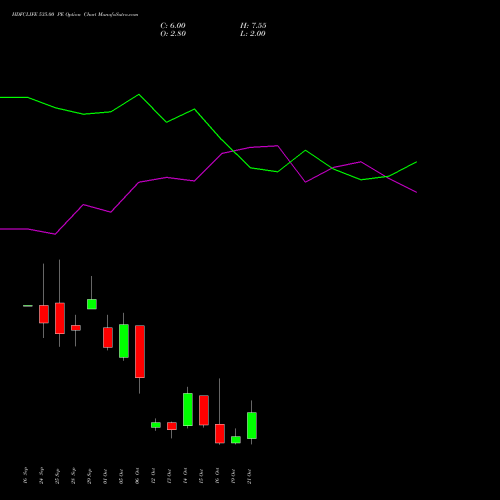
Task: Click the red candle above 24 Sep
Action: click(x=44, y=314)
